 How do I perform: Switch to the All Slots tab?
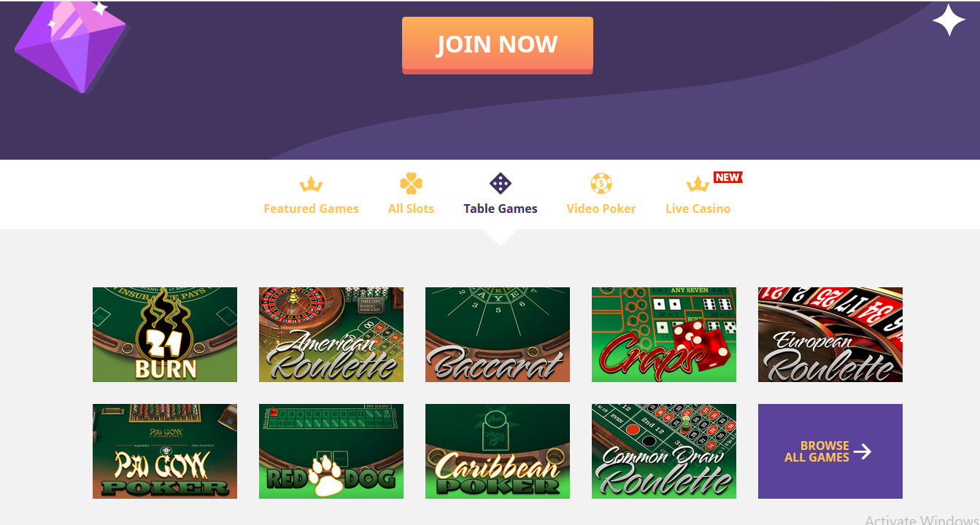[411, 209]
